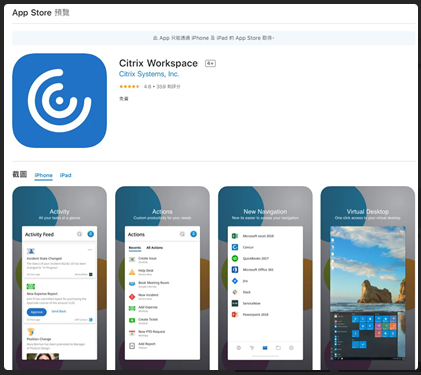Click the red New Incident diamond icon

tap(132, 296)
